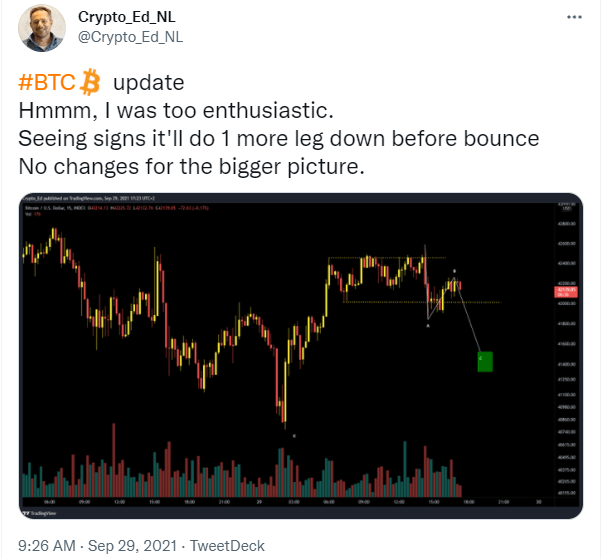Click the B wave label on chart
The width and height of the screenshot is (601, 559).
pyautogui.click(x=456, y=272)
